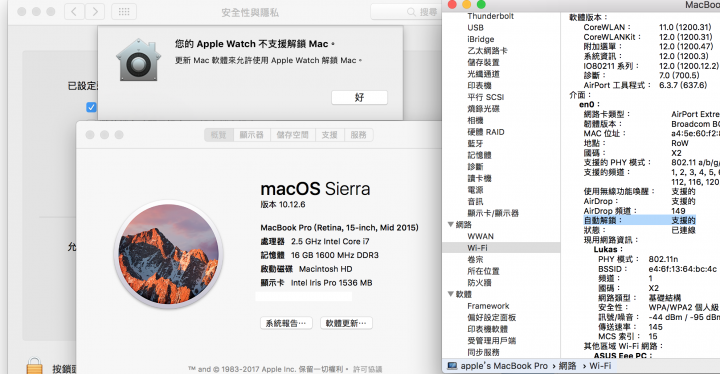Select 印表機 in the hardware list
This screenshot has width=720, height=374.
(x=479, y=85)
